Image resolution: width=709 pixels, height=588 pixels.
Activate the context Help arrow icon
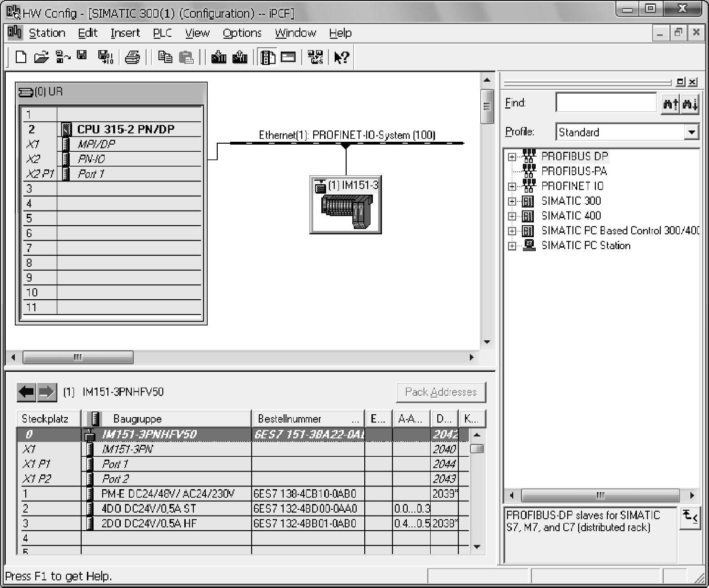coord(342,57)
